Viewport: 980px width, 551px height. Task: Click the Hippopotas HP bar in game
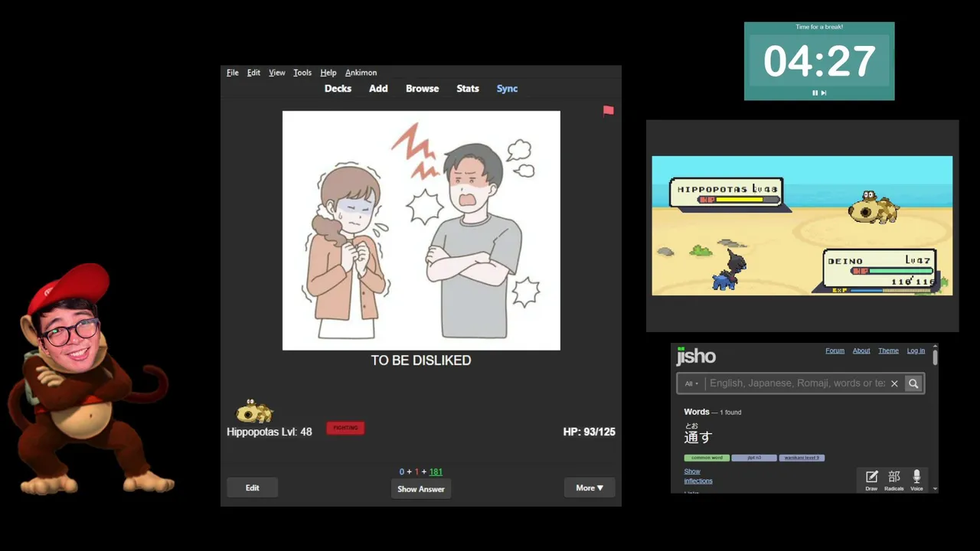tap(740, 200)
